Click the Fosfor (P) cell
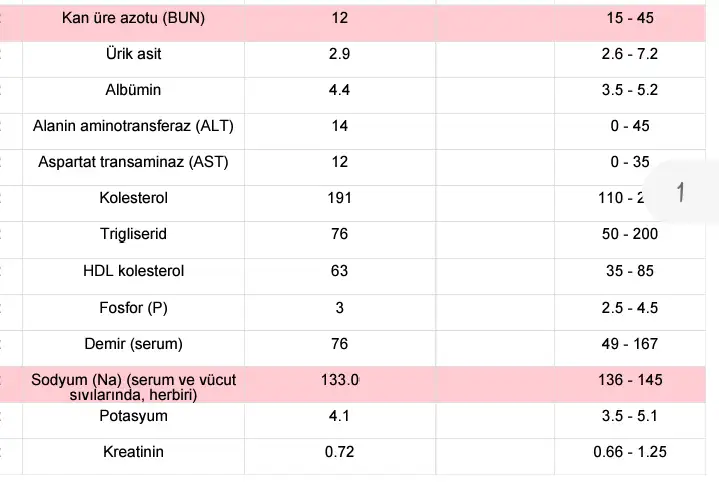The width and height of the screenshot is (719, 485). click(133, 308)
